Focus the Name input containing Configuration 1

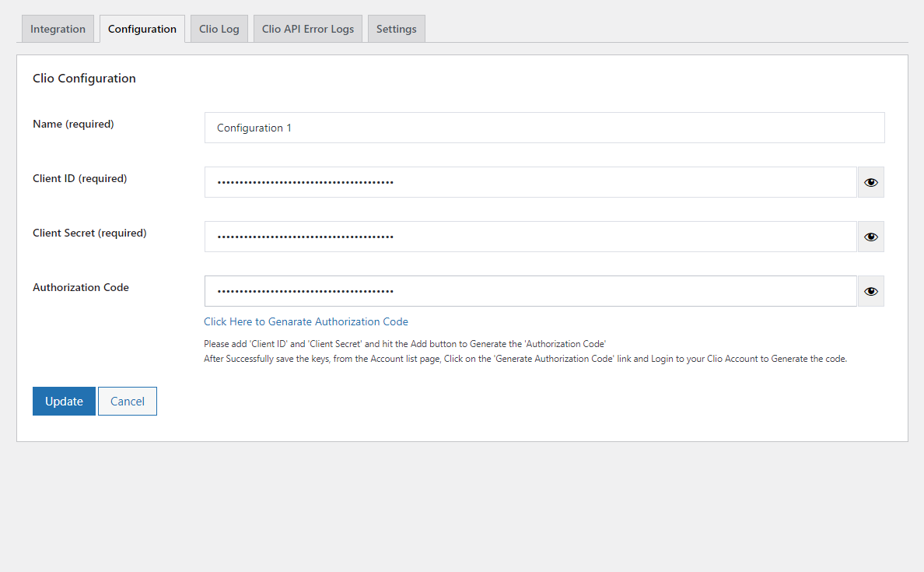tap(544, 128)
